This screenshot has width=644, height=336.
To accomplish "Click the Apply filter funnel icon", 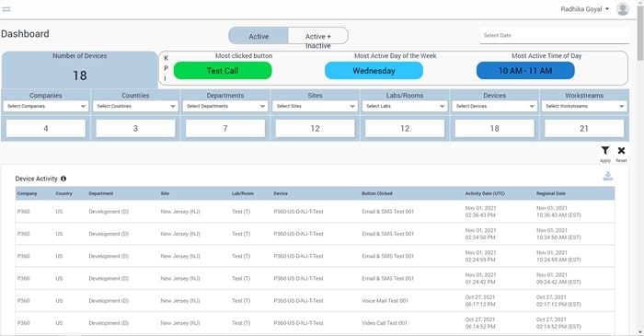I will click(x=605, y=151).
